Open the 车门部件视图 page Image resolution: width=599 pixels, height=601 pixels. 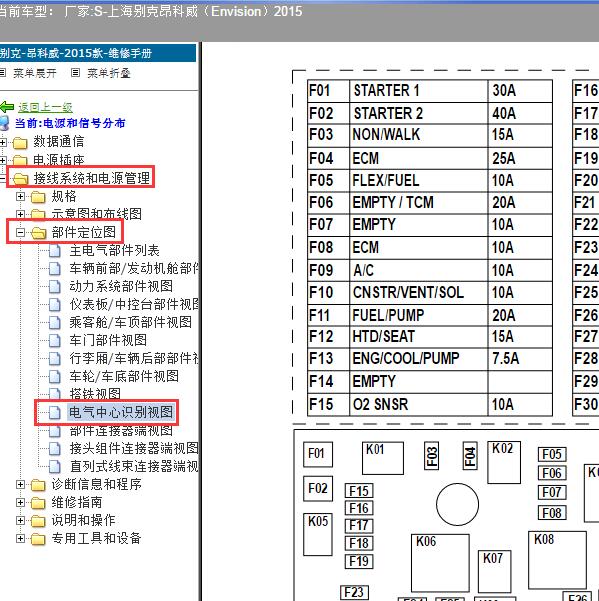(x=108, y=340)
